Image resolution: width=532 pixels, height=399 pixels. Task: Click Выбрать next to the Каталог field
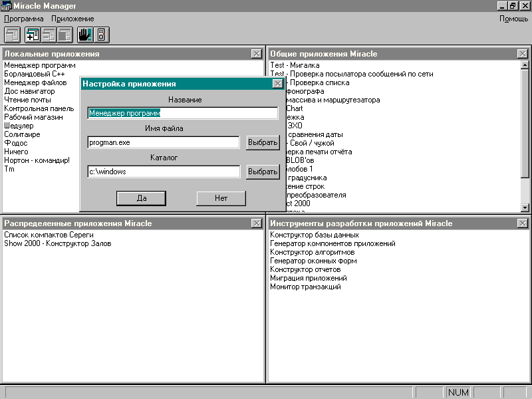point(262,172)
